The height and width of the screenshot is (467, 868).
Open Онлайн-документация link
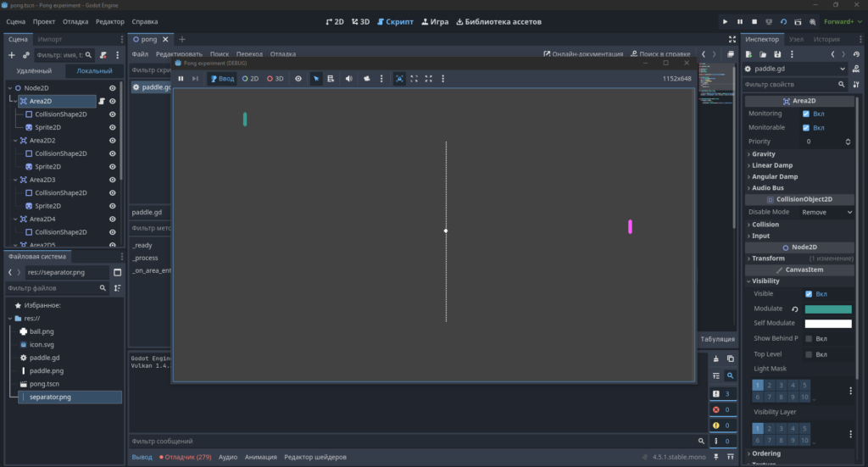[x=583, y=54]
